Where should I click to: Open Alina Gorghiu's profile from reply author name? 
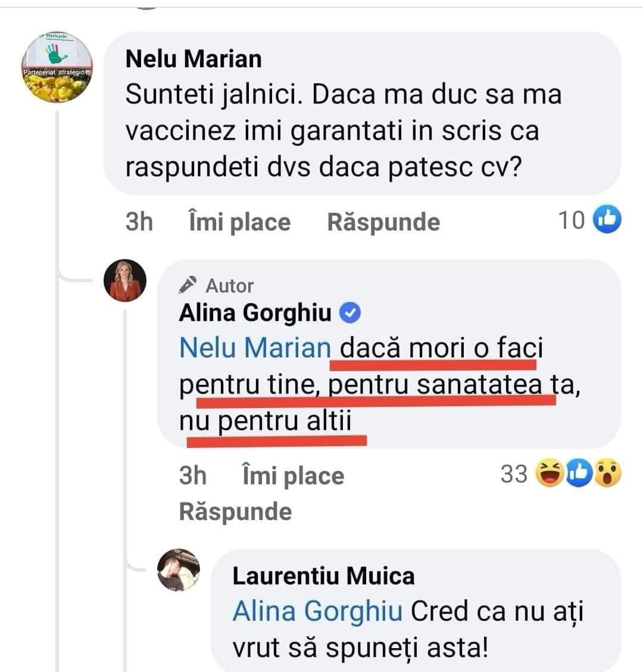[x=255, y=313]
